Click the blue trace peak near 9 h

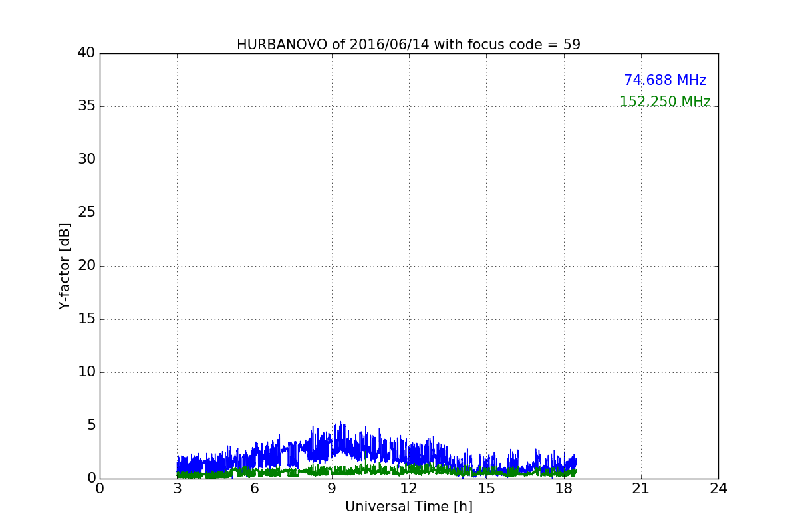click(x=341, y=422)
